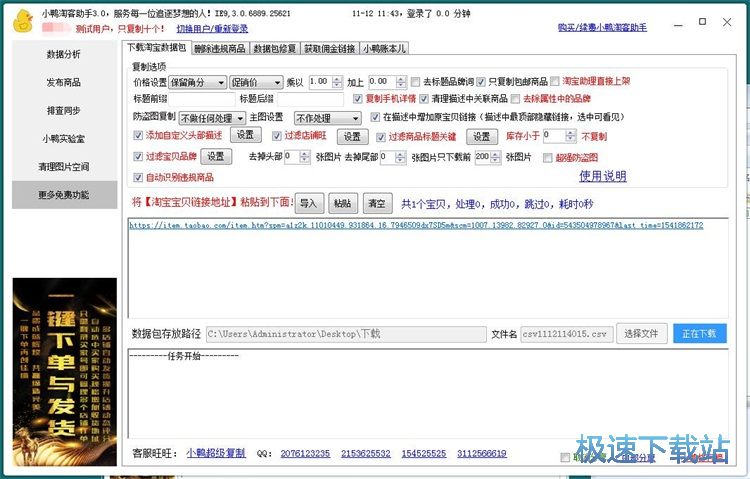The height and width of the screenshot is (479, 750).
Task: Click the 标题前缀 input field
Action: tap(202, 99)
